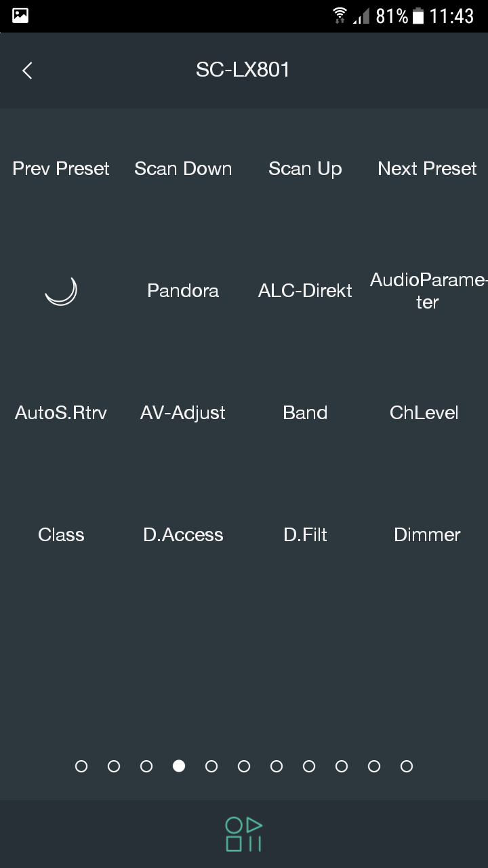Select Next Preset
488x868 pixels.
(427, 169)
